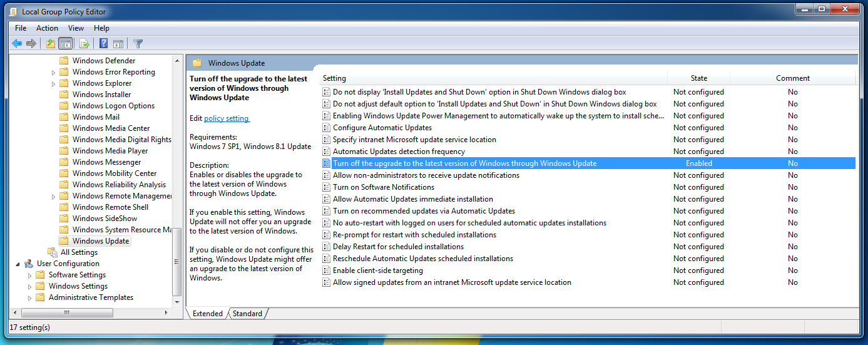Expand the Windows Explorer tree node
Viewport: 868px width, 345px height.
[53, 83]
